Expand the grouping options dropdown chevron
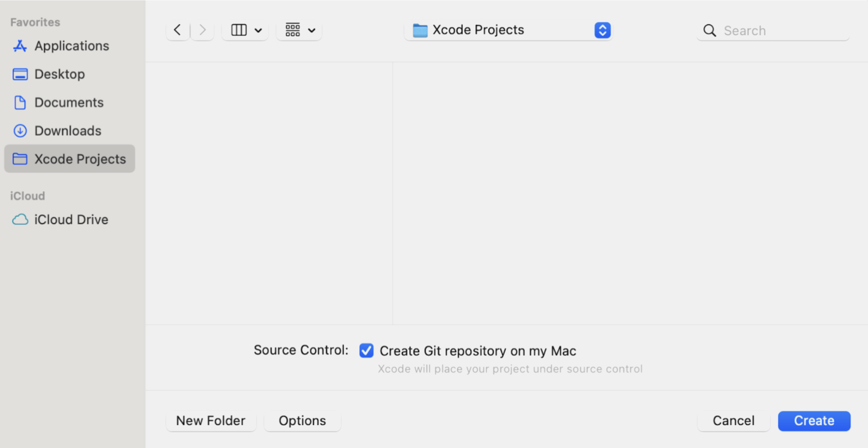The height and width of the screenshot is (448, 868). click(312, 31)
